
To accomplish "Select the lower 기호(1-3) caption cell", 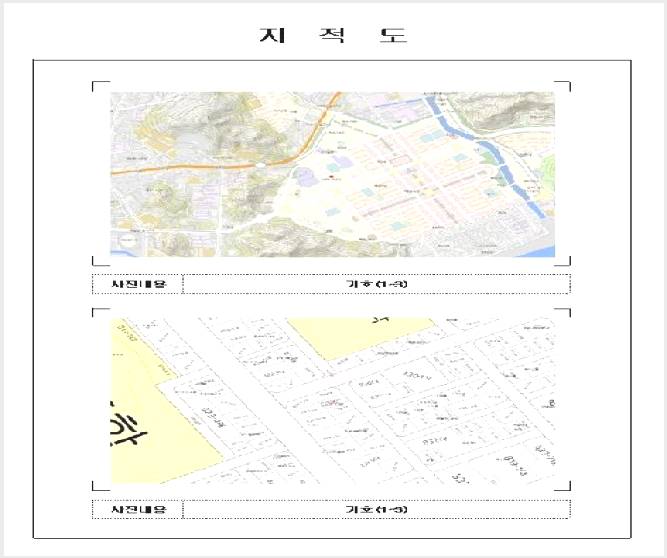I will (376, 510).
